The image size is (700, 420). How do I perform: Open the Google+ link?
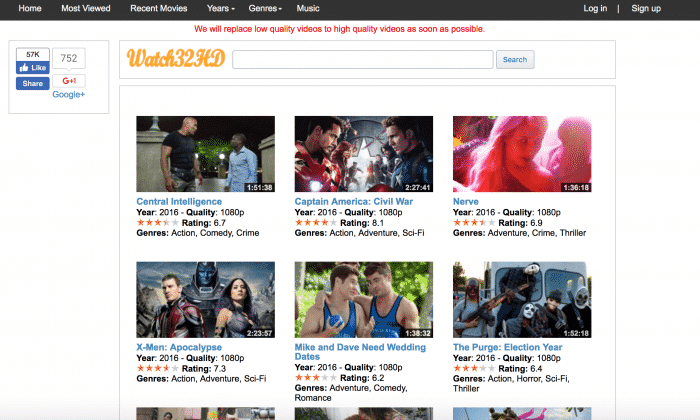pos(68,94)
